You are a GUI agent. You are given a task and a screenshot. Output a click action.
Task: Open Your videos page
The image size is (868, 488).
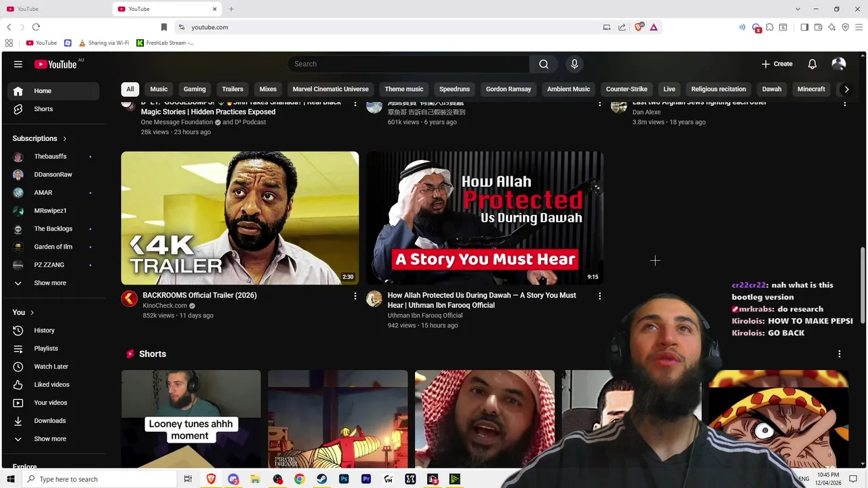click(54, 403)
